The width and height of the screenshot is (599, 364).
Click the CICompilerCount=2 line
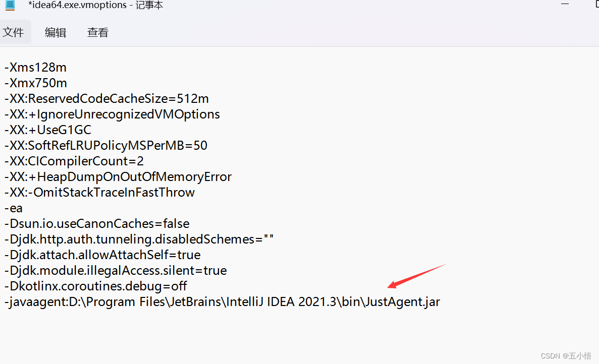point(74,161)
